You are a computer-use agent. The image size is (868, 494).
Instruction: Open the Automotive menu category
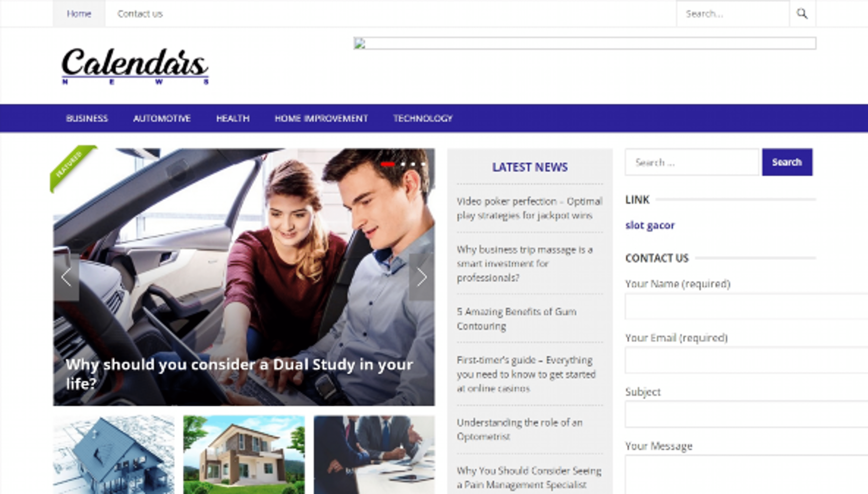162,118
